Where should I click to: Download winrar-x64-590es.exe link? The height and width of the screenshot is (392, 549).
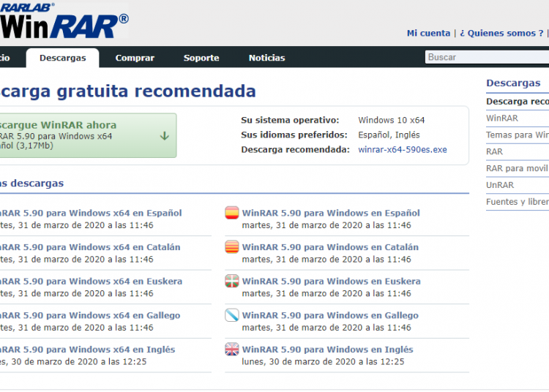[x=403, y=150]
